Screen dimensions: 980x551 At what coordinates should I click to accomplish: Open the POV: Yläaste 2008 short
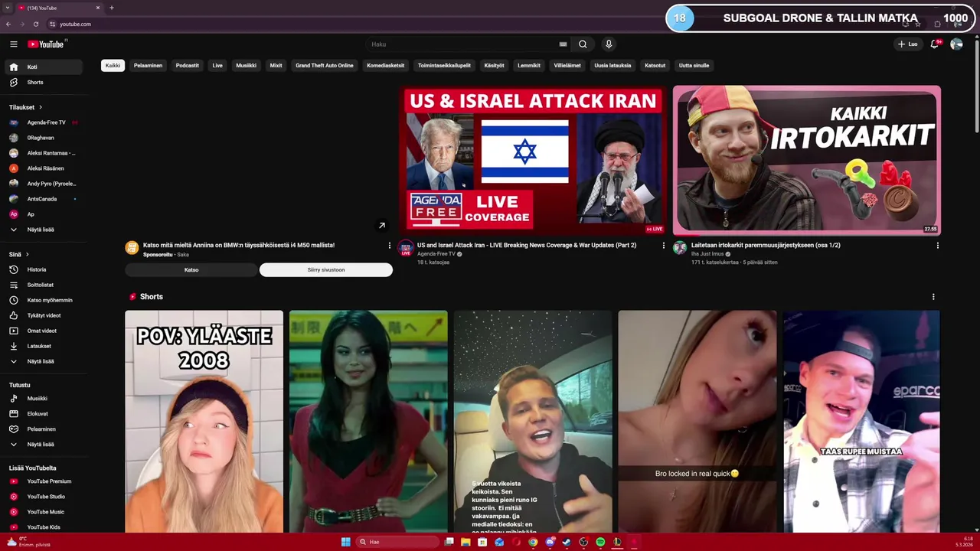click(x=204, y=421)
